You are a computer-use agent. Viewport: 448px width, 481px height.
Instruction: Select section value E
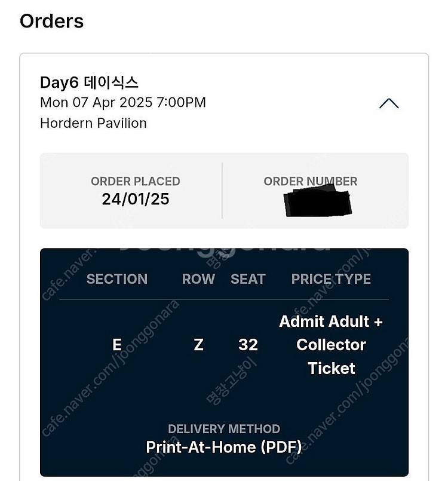(117, 345)
